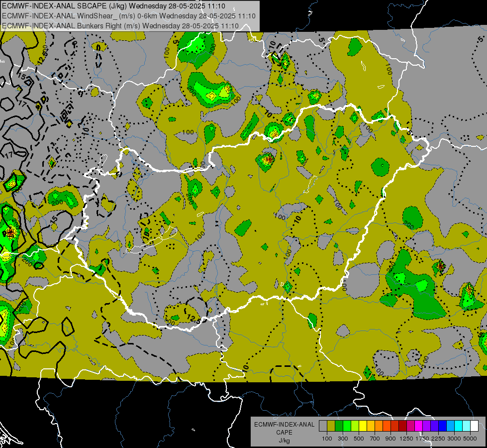
Task: Select the olive swatch in CAPE legend
Action: click(331, 426)
